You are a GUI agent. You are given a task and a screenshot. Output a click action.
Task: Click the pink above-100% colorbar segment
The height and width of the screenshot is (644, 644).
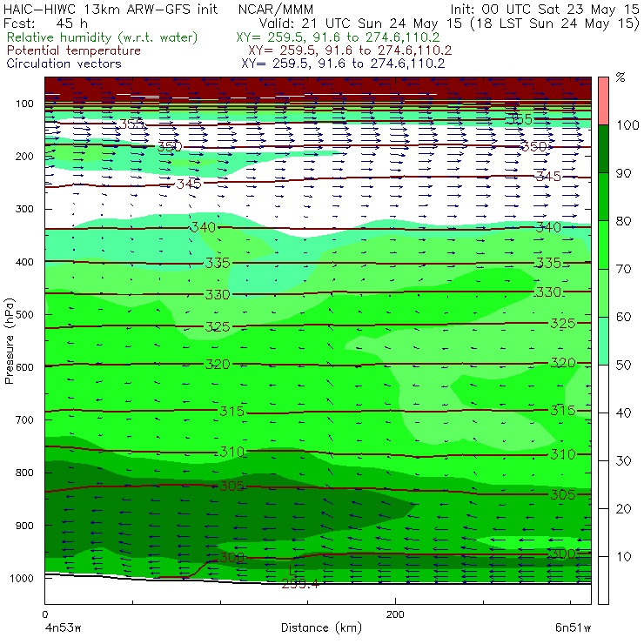click(x=603, y=101)
